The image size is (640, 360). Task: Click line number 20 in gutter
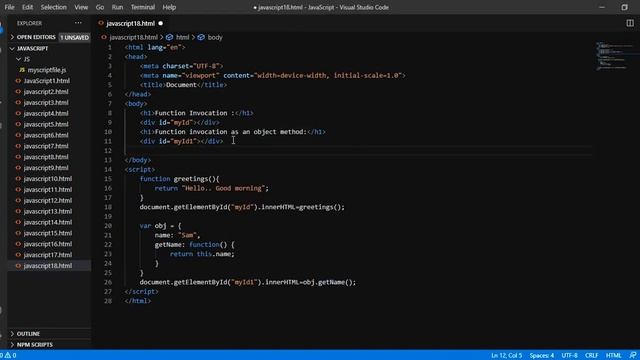coord(108,226)
